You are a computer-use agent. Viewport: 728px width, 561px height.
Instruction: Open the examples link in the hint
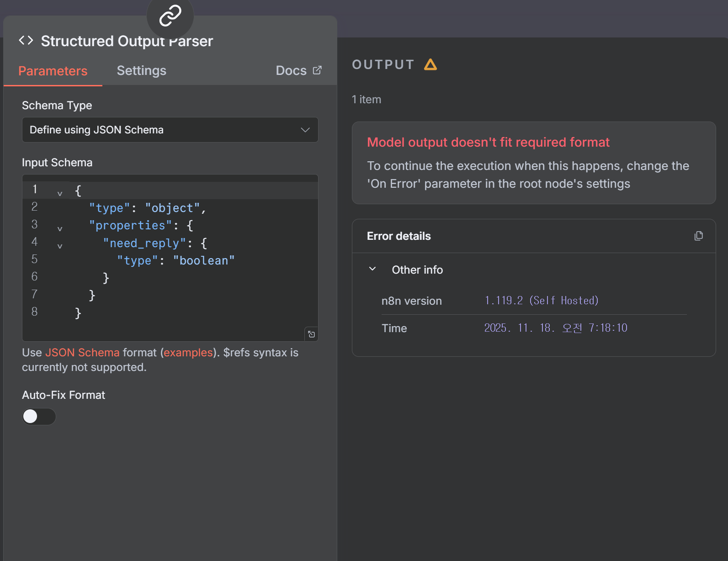coord(188,353)
